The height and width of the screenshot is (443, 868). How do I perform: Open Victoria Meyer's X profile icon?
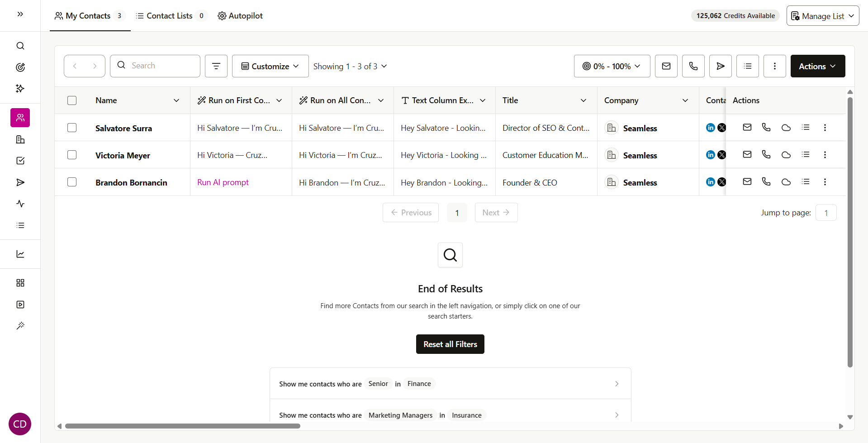[722, 155]
